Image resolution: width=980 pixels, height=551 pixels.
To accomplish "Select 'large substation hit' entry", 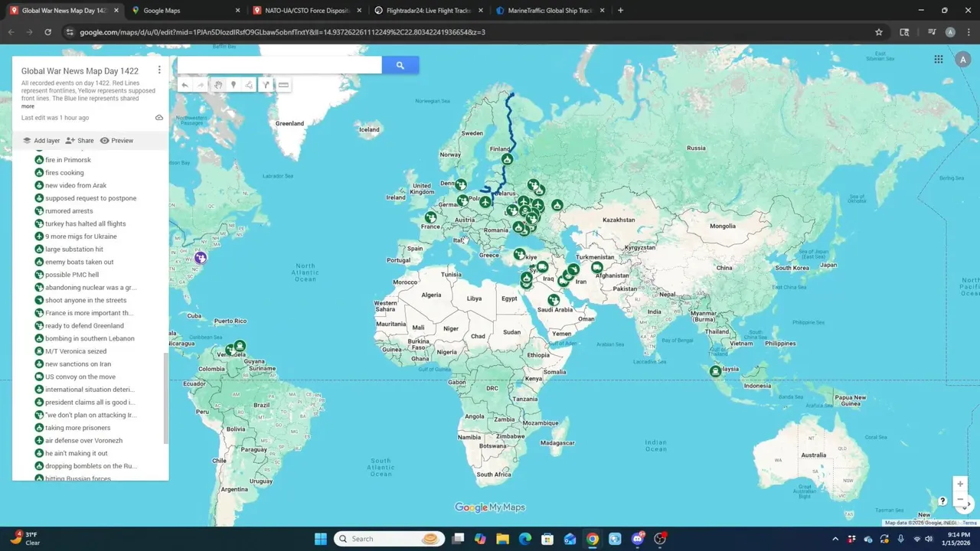I will (73, 249).
